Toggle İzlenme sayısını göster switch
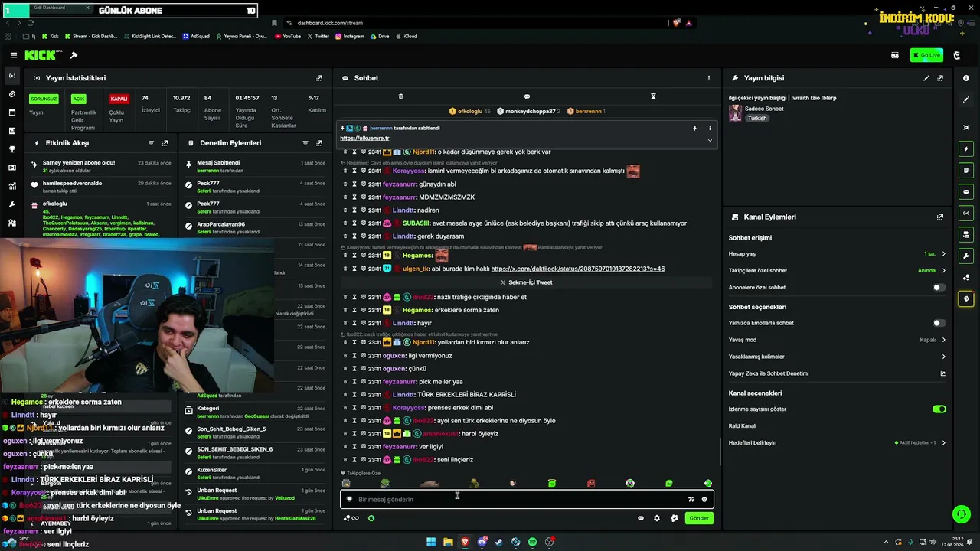 tap(939, 409)
